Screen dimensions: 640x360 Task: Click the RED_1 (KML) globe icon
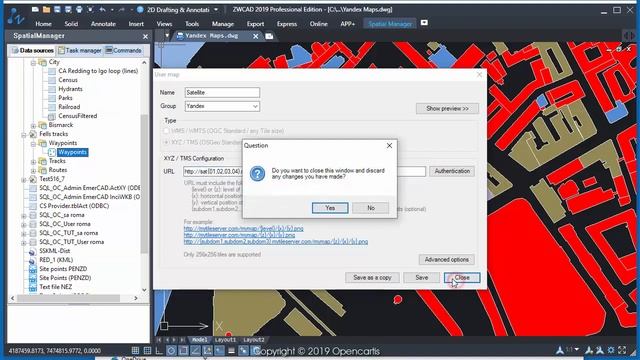tap(33, 260)
